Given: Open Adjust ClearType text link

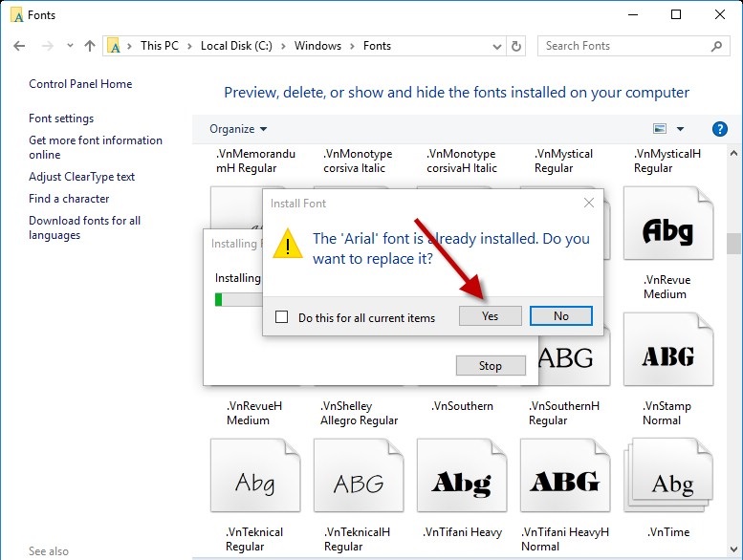Looking at the screenshot, I should 81,177.
